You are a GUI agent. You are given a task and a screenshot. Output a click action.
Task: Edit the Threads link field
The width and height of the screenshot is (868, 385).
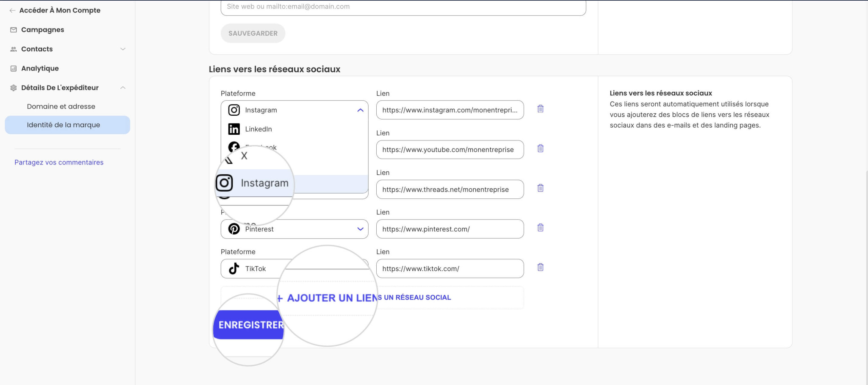tap(450, 189)
